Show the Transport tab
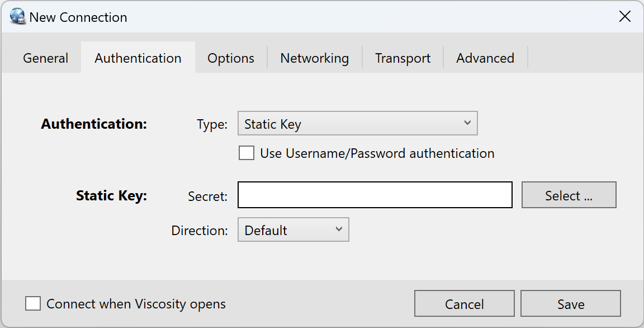Viewport: 644px width, 328px height. point(403,58)
